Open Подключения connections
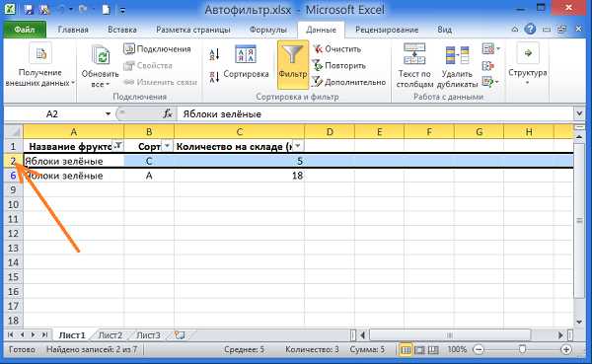The width and height of the screenshot is (592, 364). tap(158, 49)
